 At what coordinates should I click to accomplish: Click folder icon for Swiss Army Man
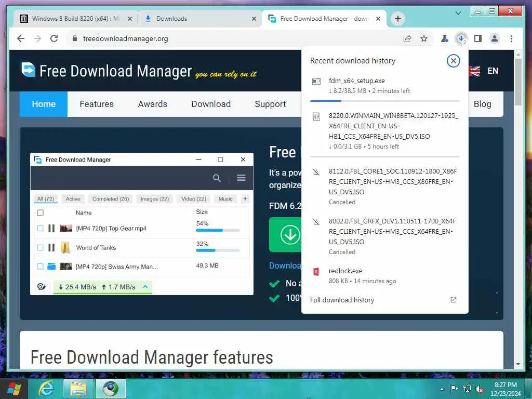51,267
